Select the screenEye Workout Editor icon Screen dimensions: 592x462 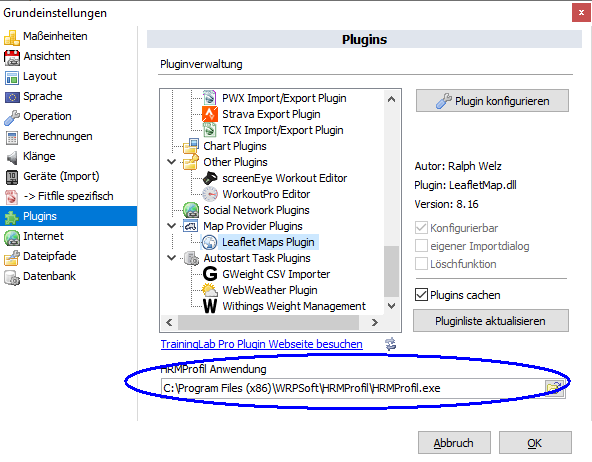point(210,178)
